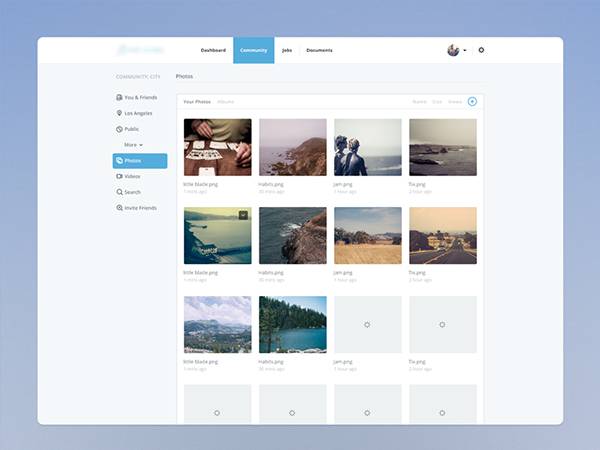Viewport: 600px width, 450px height.
Task: Select Photos in the sidebar
Action: (139, 160)
